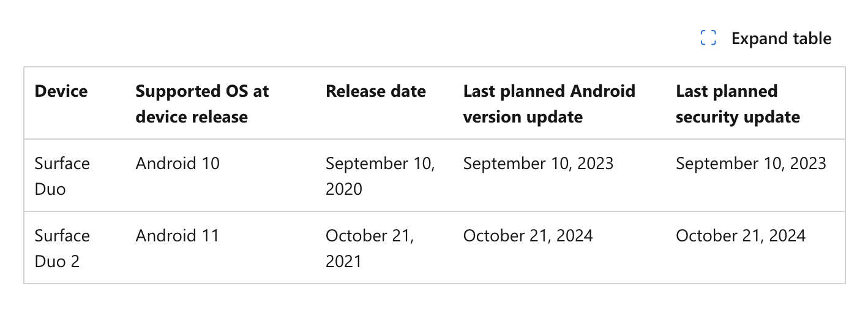
Task: Click the Last planned Android version update header
Action: (x=549, y=104)
